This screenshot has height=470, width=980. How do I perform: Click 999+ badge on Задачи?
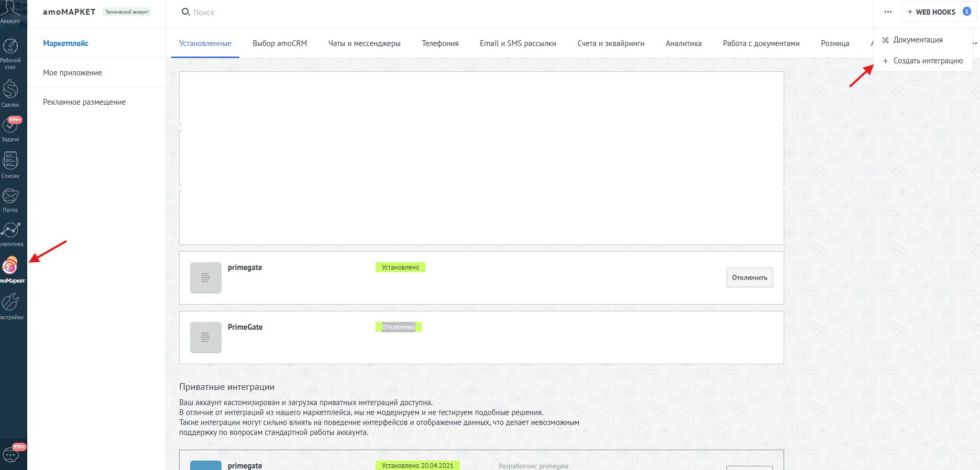[x=15, y=120]
